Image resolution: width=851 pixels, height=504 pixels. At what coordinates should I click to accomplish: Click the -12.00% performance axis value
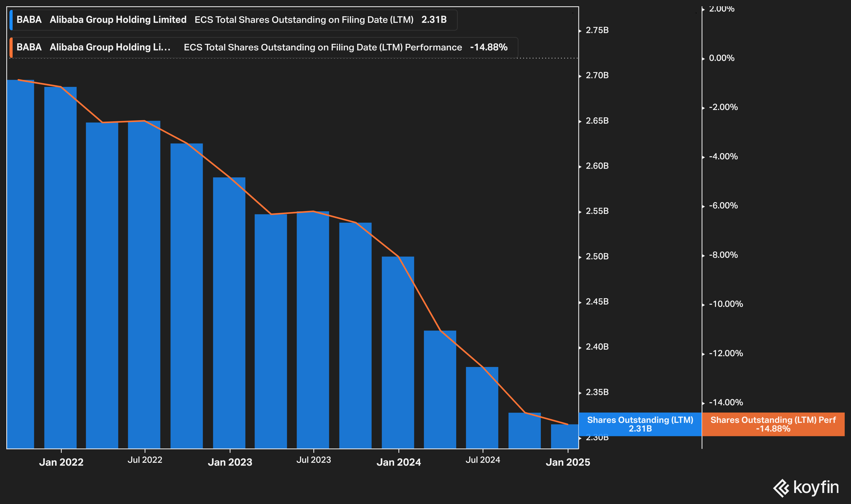tap(726, 353)
